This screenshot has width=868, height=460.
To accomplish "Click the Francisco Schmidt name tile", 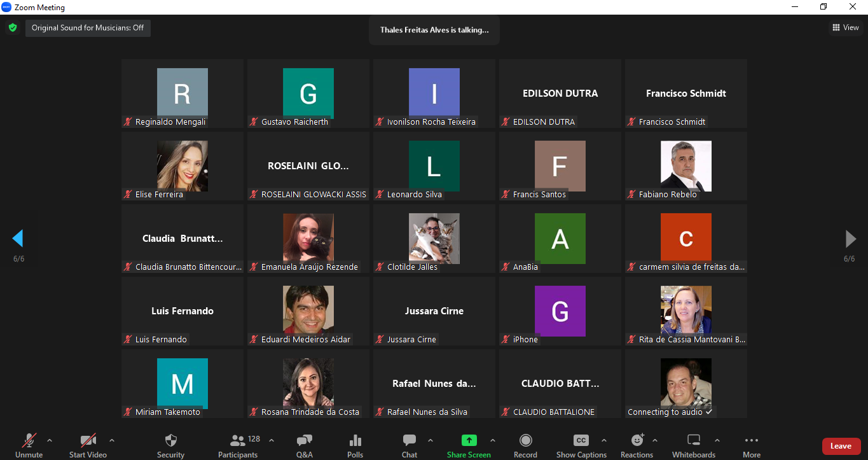I will (686, 94).
